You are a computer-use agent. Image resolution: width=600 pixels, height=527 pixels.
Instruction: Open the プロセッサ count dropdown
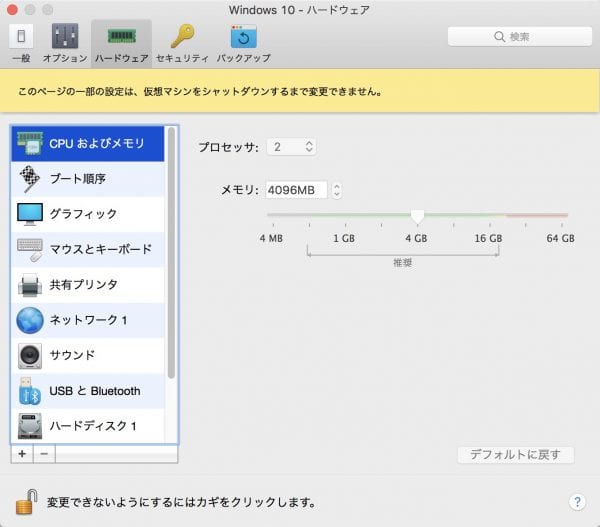tap(292, 147)
